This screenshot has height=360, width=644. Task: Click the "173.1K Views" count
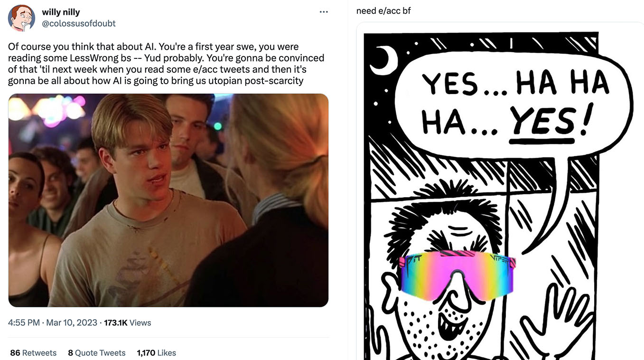(127, 323)
